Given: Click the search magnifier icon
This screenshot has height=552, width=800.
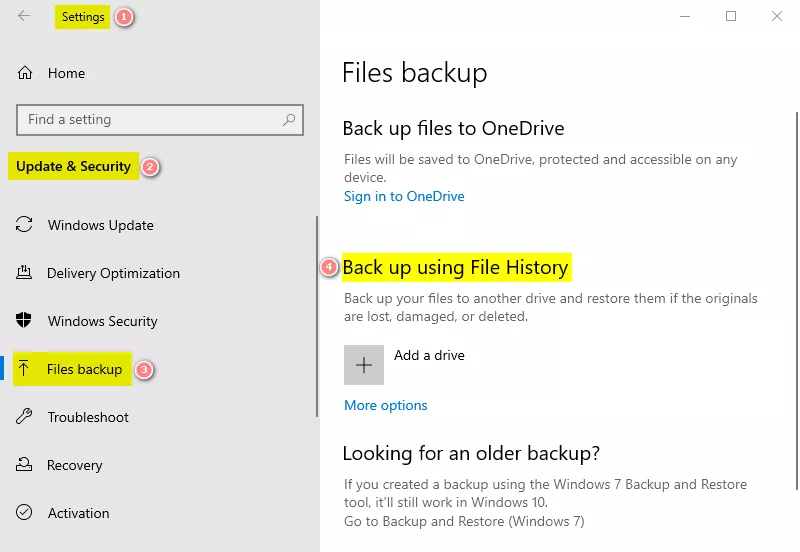Looking at the screenshot, I should 289,120.
